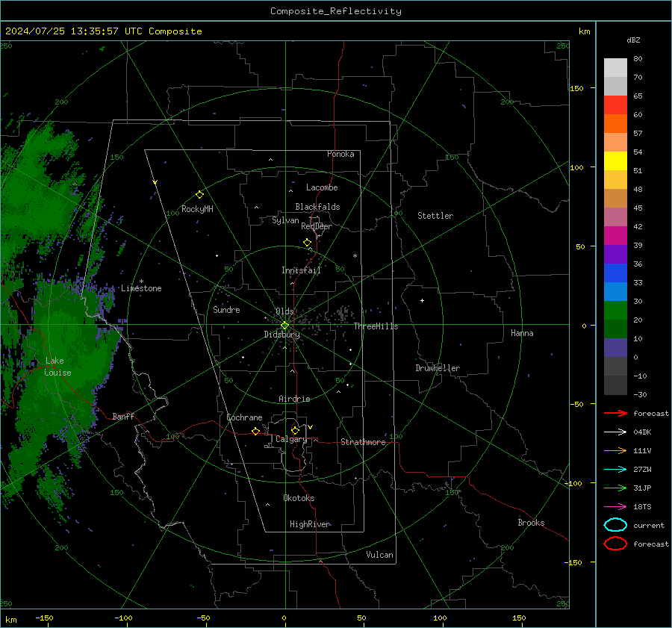Viewport: 672px width, 628px height.
Task: Click the Banff label
Action: (123, 416)
